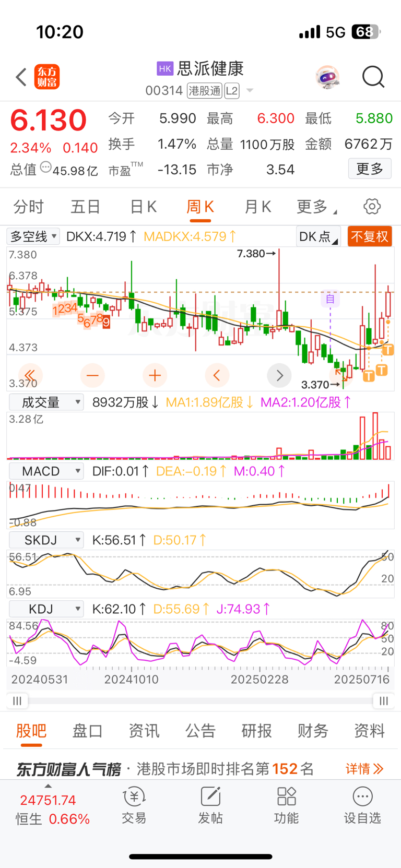This screenshot has height=868, width=401.
Task: Select the 周K chart tab
Action: [x=200, y=207]
